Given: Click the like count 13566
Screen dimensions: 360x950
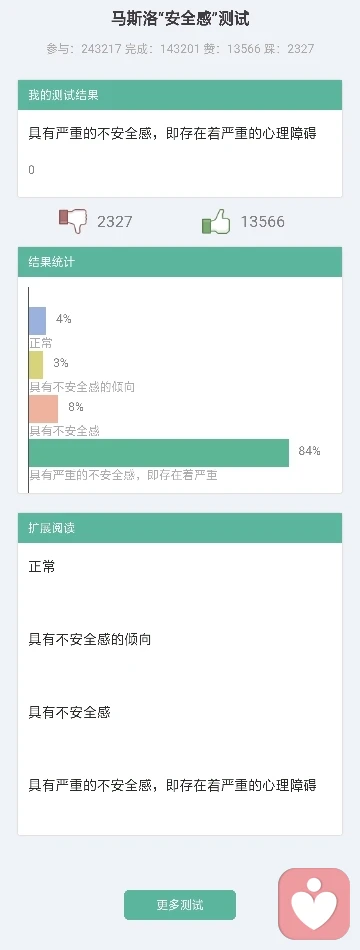Looking at the screenshot, I should tap(262, 222).
